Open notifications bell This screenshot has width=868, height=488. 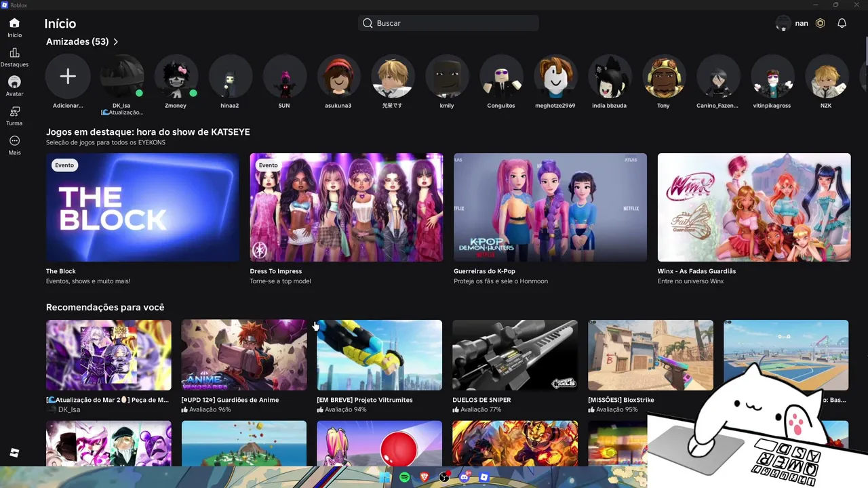pyautogui.click(x=842, y=23)
